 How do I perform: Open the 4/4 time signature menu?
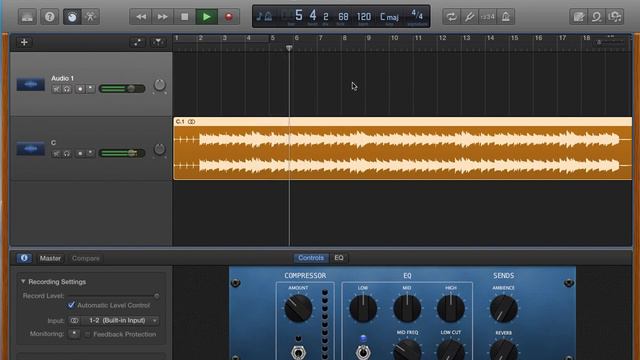(x=417, y=16)
